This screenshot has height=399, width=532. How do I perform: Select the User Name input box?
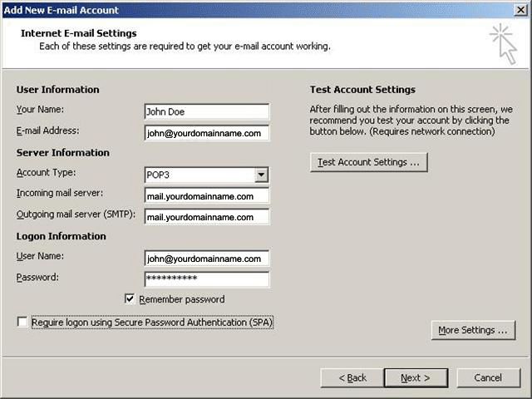pyautogui.click(x=206, y=259)
